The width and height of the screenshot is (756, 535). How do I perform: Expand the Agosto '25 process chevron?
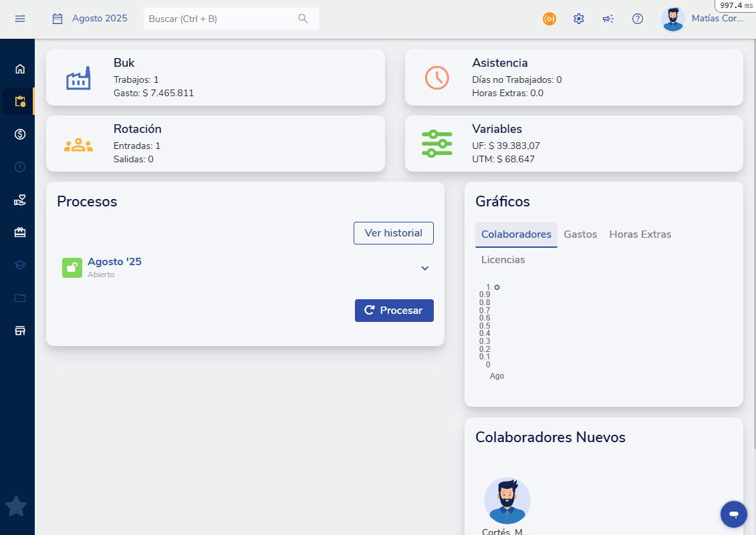coord(424,268)
